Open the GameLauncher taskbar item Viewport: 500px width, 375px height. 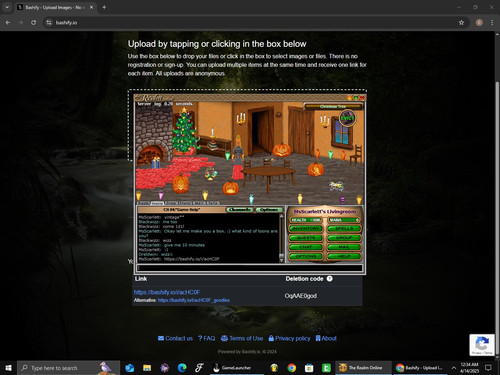point(237,368)
